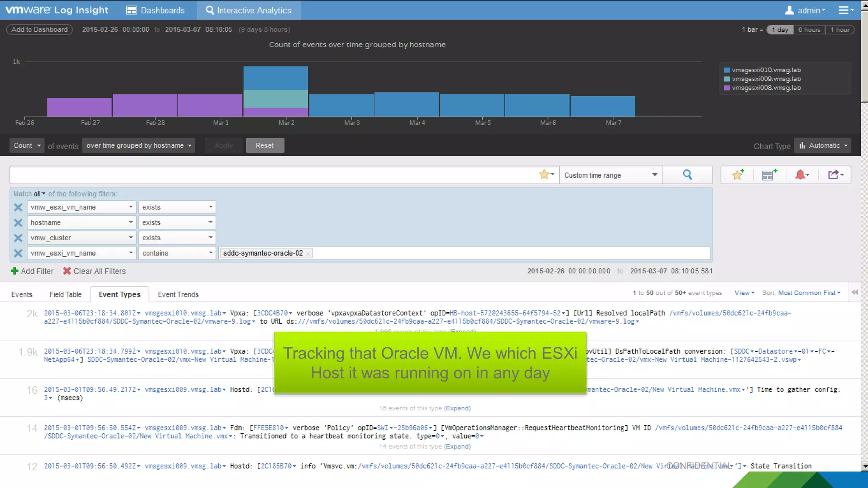Remove sddc-symantec-oracle-02 filter value tag
Image resolution: width=868 pixels, height=488 pixels.
tap(308, 253)
